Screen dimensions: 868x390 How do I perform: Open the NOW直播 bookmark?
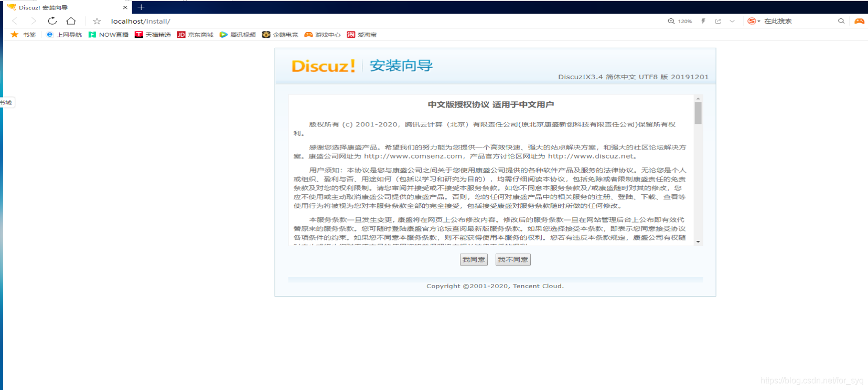point(109,35)
